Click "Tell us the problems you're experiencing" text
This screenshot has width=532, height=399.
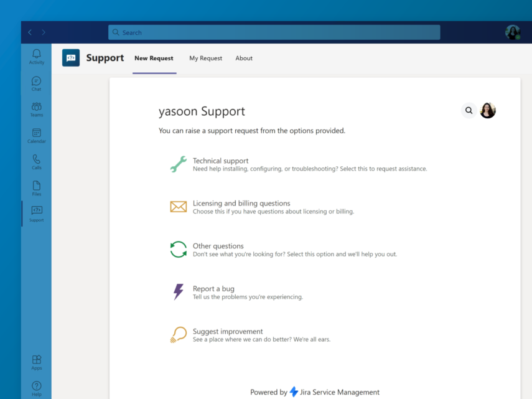[248, 297]
